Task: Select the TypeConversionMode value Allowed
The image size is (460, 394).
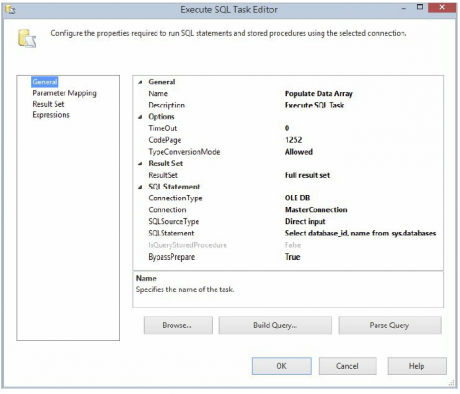Action: (299, 152)
